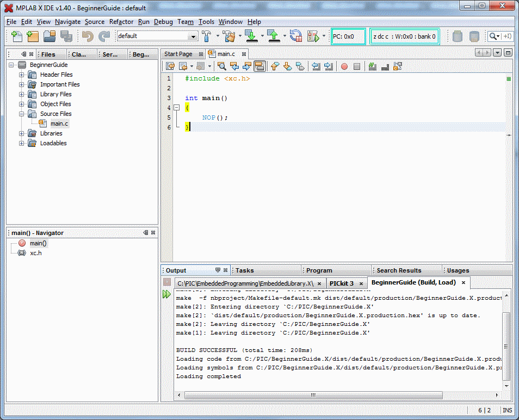This screenshot has width=519, height=420.
Task: Expand the Library Files folder
Action: coord(22,94)
